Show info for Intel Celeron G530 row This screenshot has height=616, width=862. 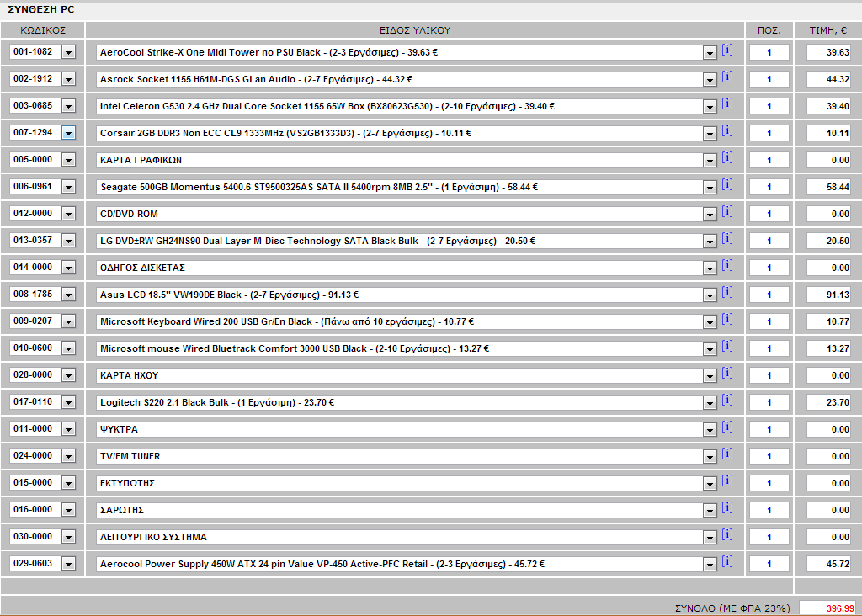pyautogui.click(x=726, y=104)
